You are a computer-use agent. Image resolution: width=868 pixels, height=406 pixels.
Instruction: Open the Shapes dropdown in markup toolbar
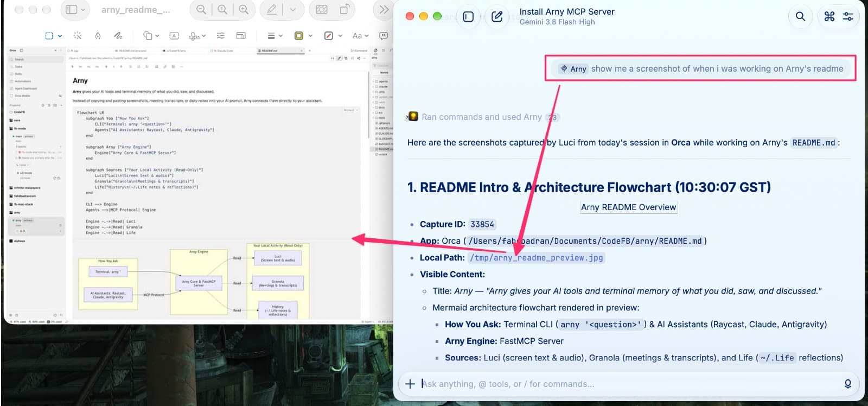coord(151,36)
